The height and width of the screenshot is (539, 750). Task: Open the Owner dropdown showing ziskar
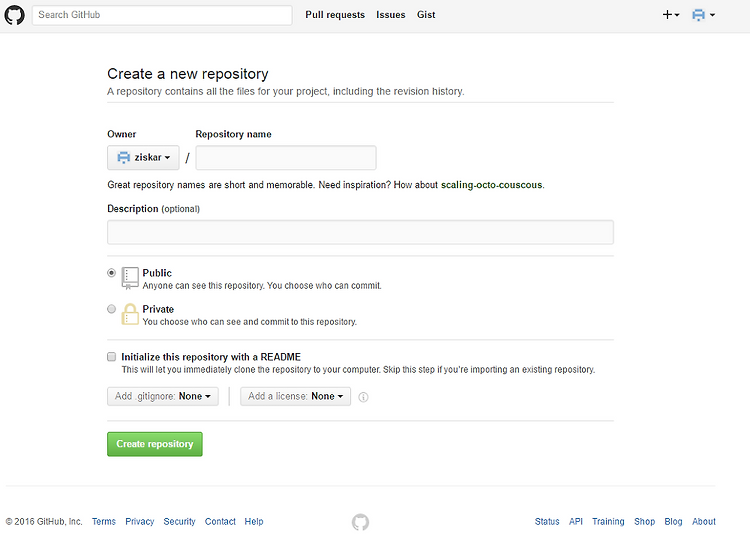point(143,157)
